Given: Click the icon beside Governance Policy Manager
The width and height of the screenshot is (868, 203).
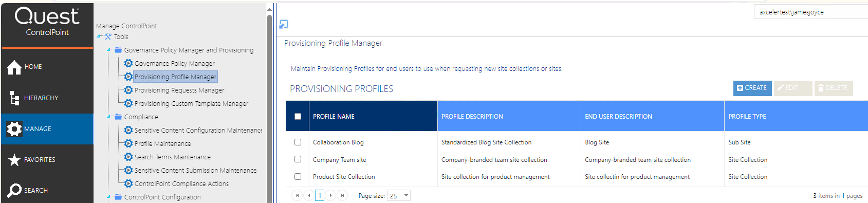Looking at the screenshot, I should tap(128, 63).
